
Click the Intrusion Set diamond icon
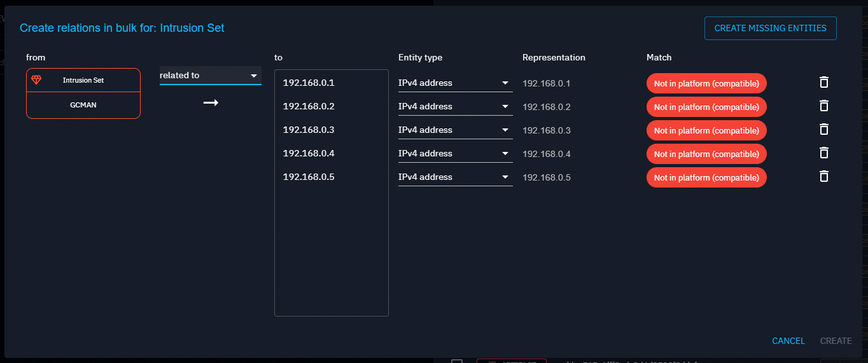tap(36, 80)
